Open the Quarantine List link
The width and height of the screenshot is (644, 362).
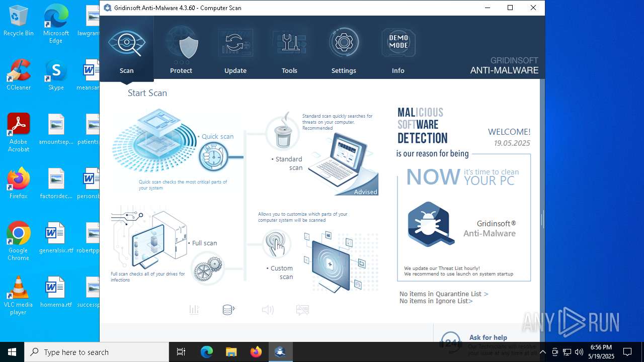[444, 294]
